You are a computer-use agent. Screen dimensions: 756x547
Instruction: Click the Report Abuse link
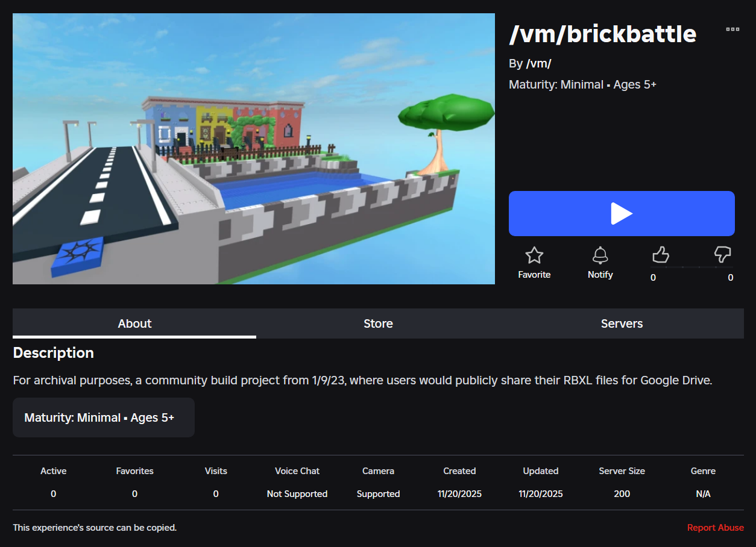click(716, 528)
